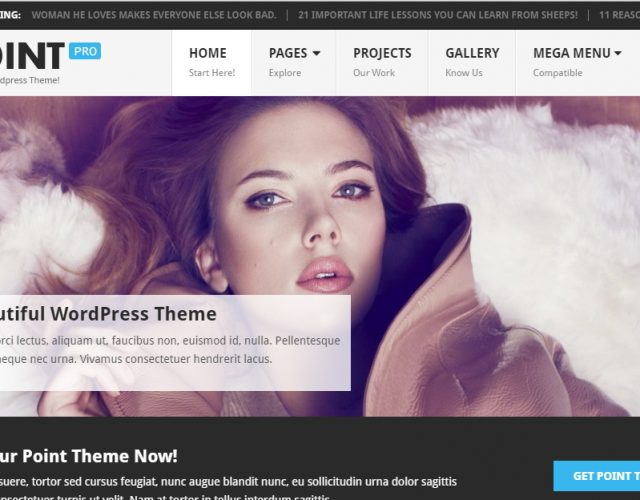Open the PAGES Explore menu item
This screenshot has height=500, width=640.
click(x=293, y=63)
